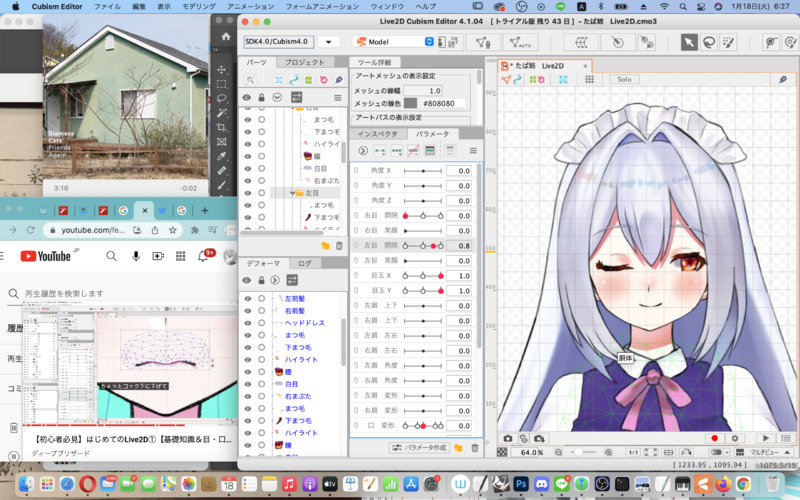Toggle visibility of 左前髪 deformer

point(248,298)
